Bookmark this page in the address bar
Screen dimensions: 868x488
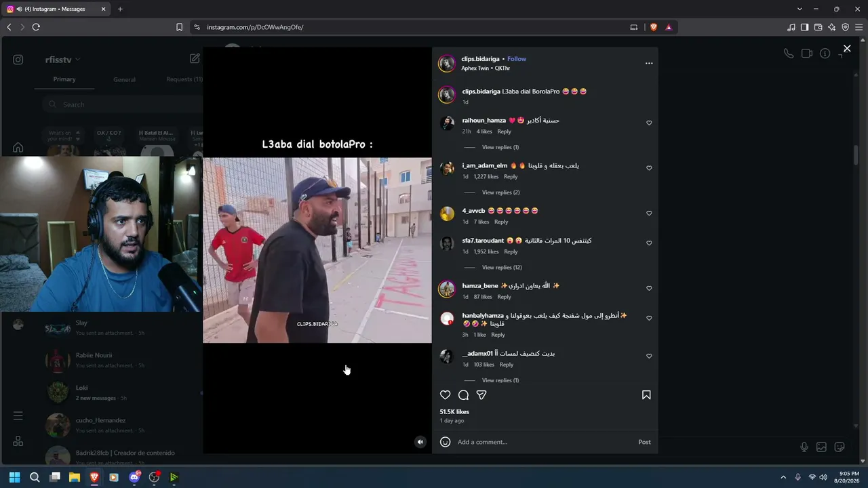pos(179,27)
